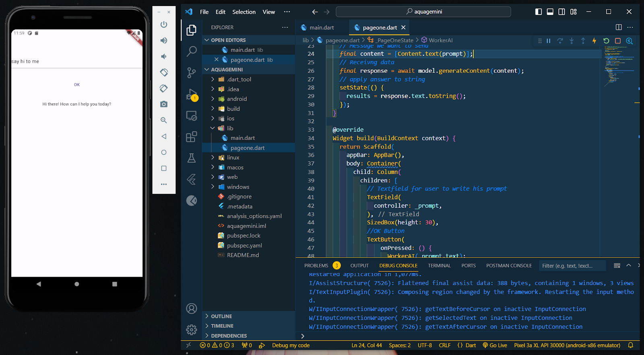Toggle word wrap lines icon in debug console
Viewport: 644px width, 355px height.
click(617, 265)
